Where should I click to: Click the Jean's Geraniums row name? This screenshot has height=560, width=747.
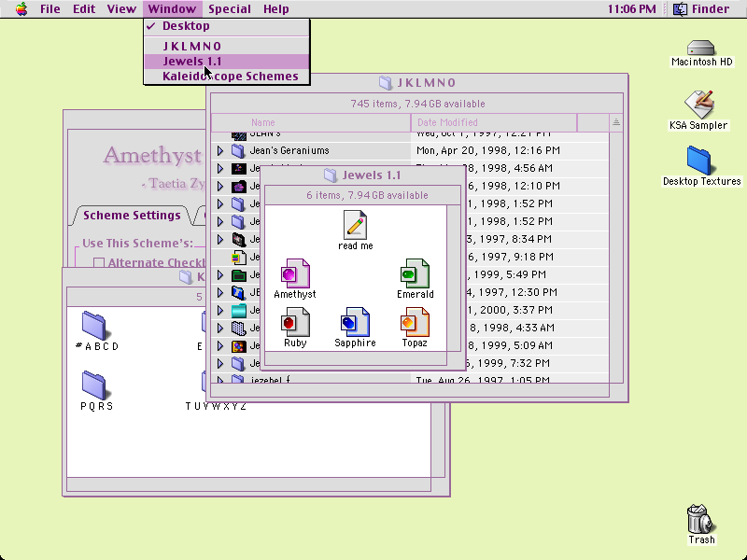tap(289, 150)
